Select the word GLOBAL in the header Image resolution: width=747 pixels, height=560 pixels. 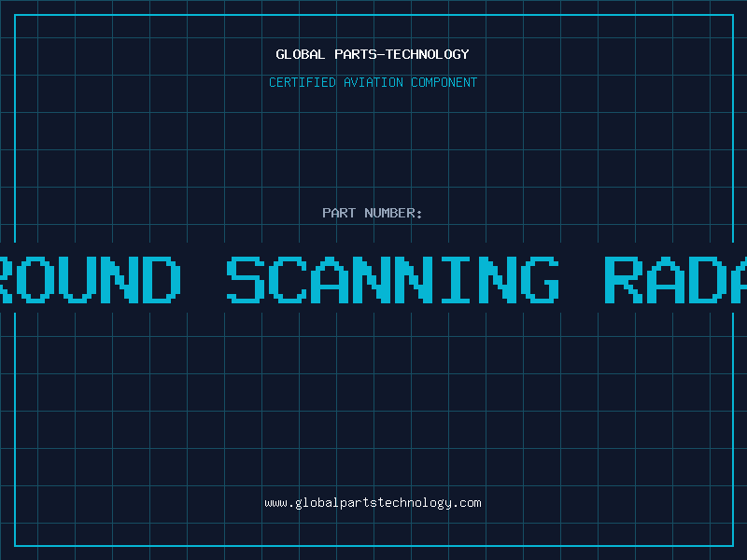[301, 54]
